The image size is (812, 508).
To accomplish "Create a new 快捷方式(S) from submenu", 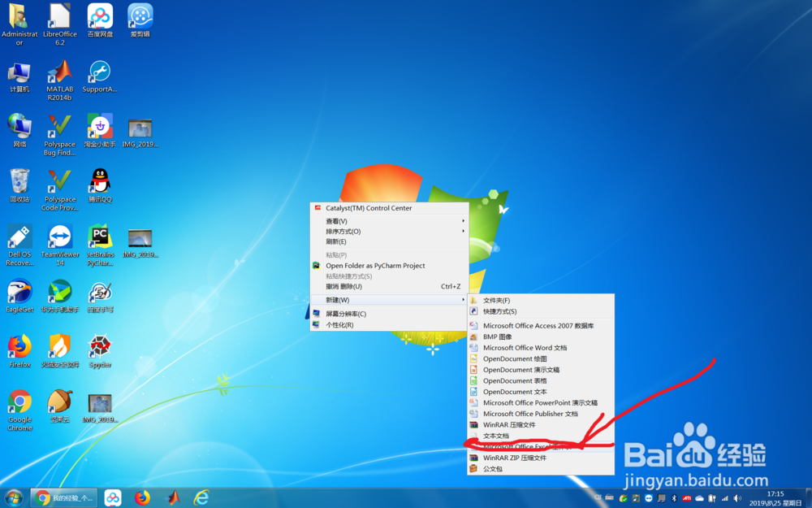I will [541, 311].
